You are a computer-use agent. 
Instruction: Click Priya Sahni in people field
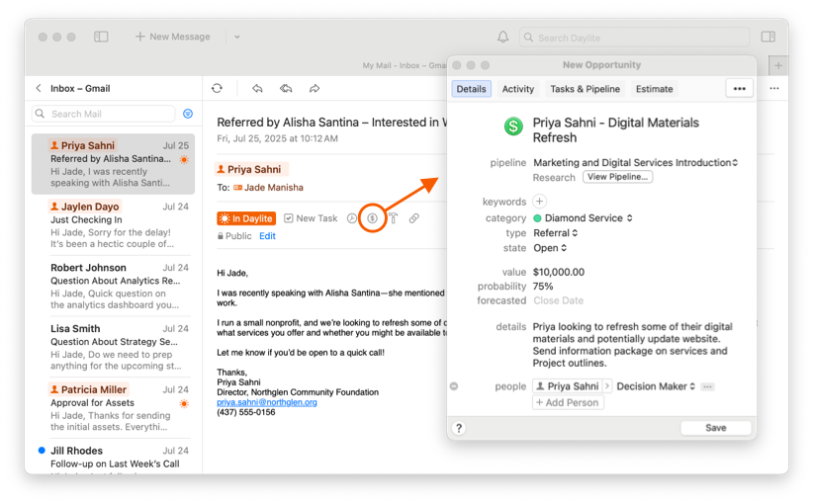[568, 386]
